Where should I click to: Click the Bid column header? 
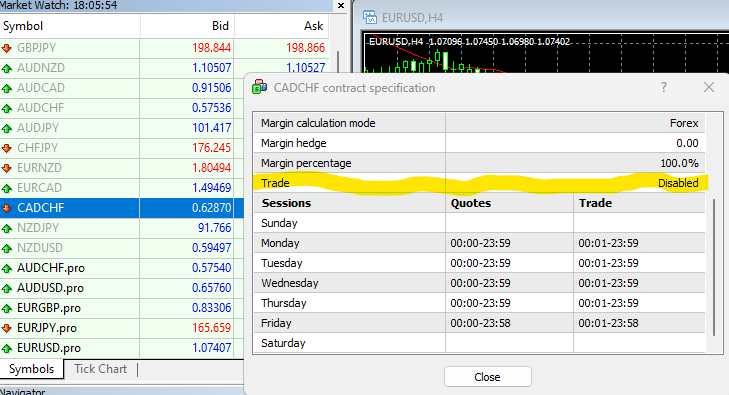point(187,26)
